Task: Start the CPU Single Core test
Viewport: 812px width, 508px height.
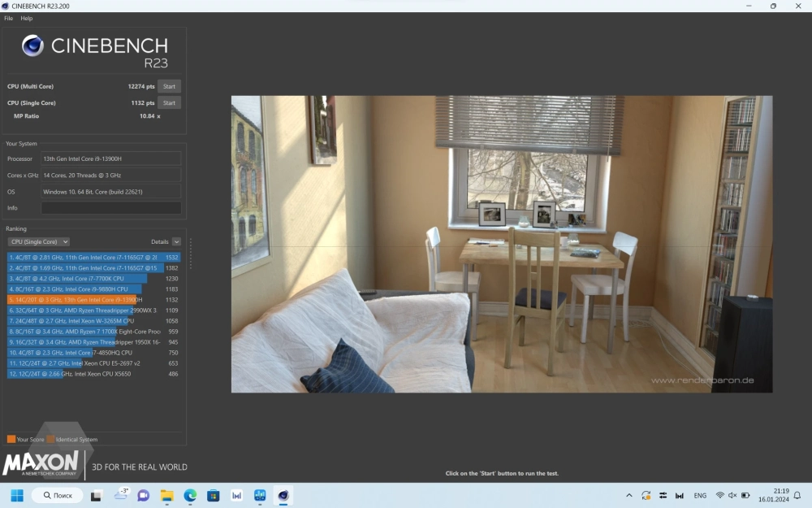Action: 169,103
